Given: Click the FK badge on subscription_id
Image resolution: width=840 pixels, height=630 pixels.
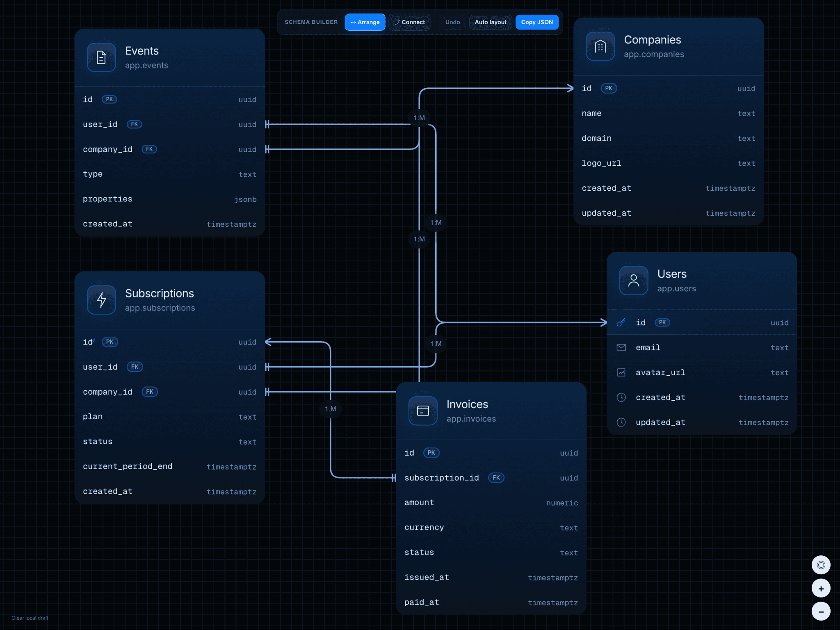Looking at the screenshot, I should pos(496,478).
